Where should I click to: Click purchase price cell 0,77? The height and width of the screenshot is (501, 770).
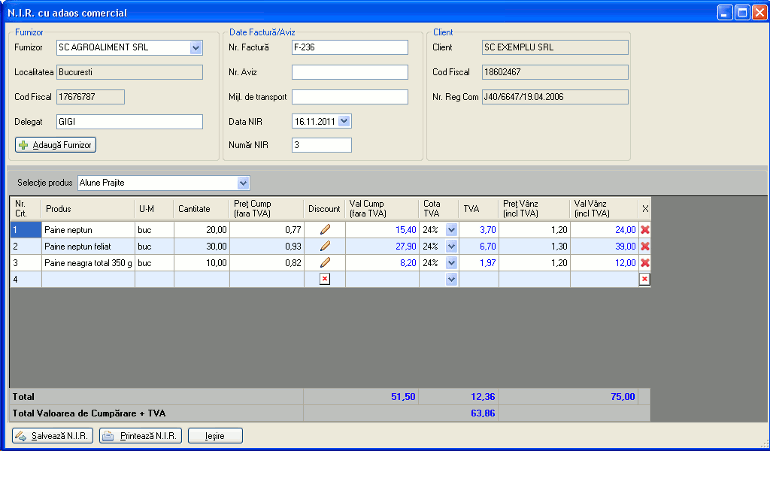pos(267,229)
